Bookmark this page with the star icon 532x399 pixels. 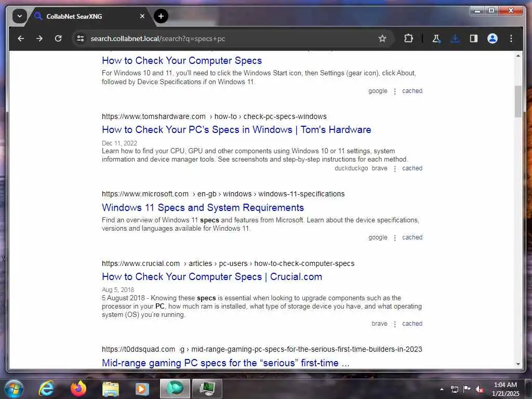(382, 38)
